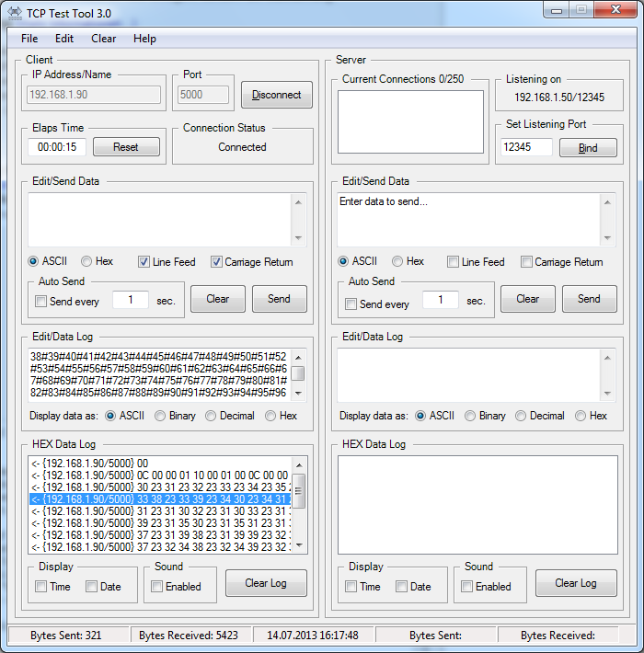Click the Server Edit/Send Data Clear button
The width and height of the screenshot is (644, 653).
tap(528, 299)
